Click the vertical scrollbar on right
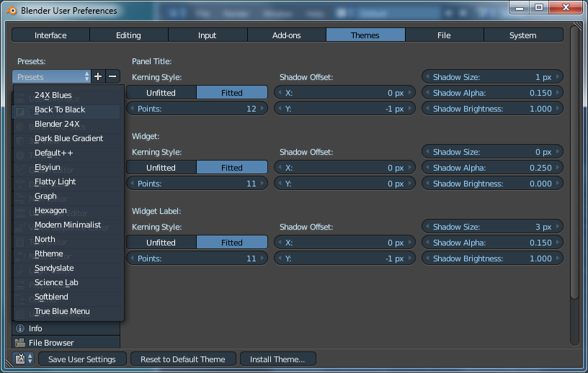Viewport: 588px width, 373px height. [x=574, y=161]
